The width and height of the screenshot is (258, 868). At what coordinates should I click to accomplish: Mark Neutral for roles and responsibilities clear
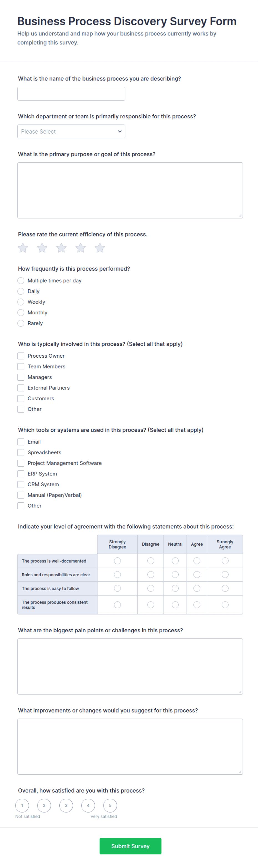pyautogui.click(x=175, y=574)
